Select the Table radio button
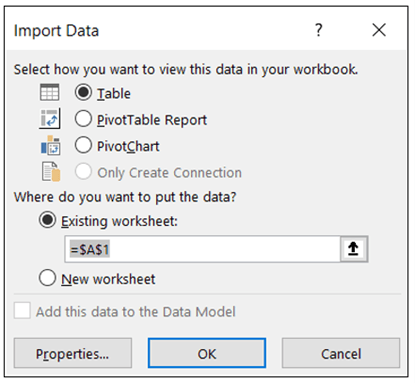This screenshot has width=415, height=383. (83, 92)
